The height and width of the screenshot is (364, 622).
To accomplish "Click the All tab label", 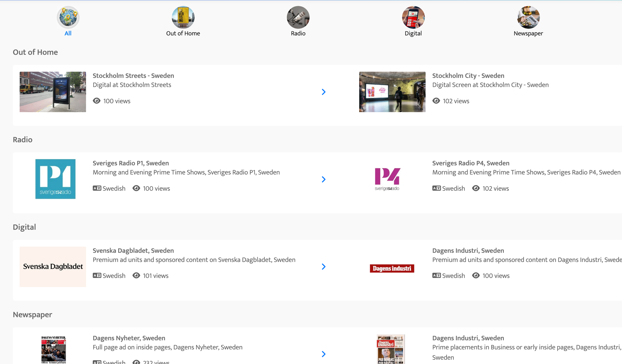I will (68, 33).
